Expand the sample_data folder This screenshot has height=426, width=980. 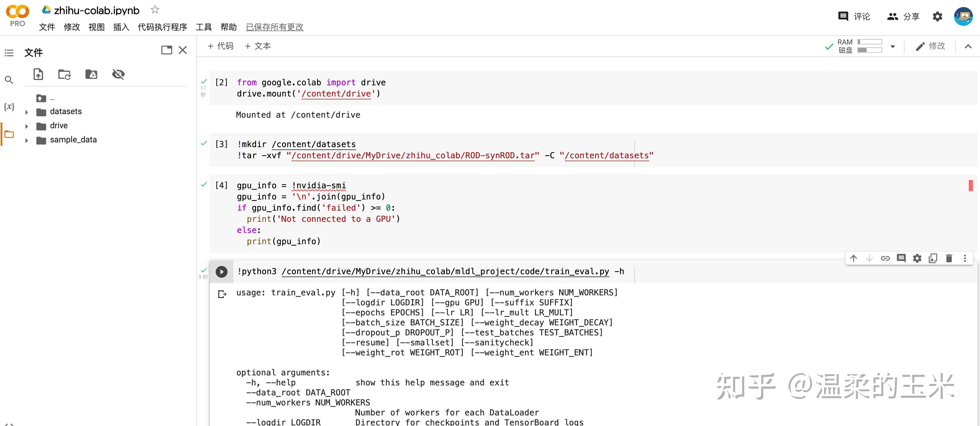pyautogui.click(x=27, y=140)
